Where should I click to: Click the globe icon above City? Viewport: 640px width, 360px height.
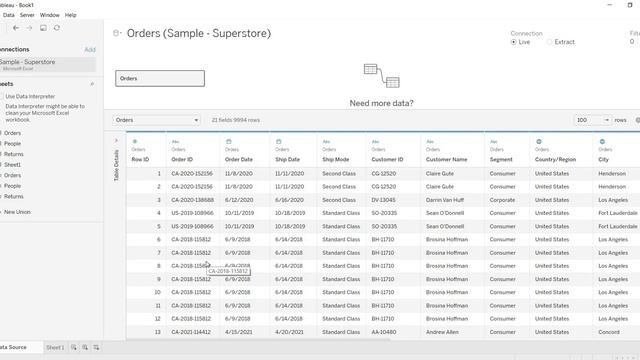click(x=602, y=142)
